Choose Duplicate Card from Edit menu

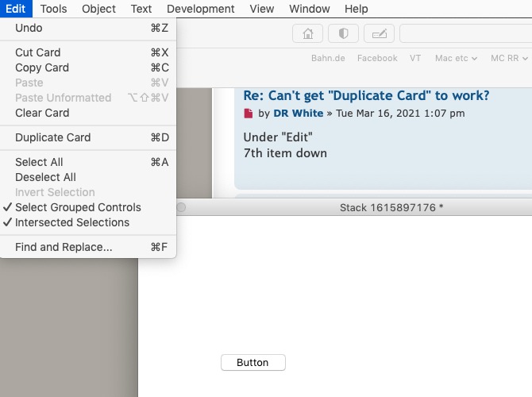[x=53, y=137]
